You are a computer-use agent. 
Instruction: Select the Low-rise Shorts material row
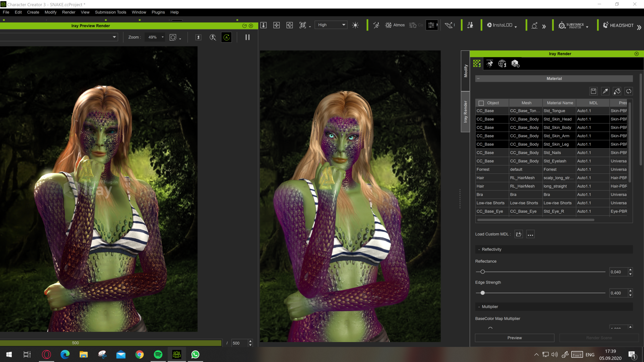coord(552,203)
